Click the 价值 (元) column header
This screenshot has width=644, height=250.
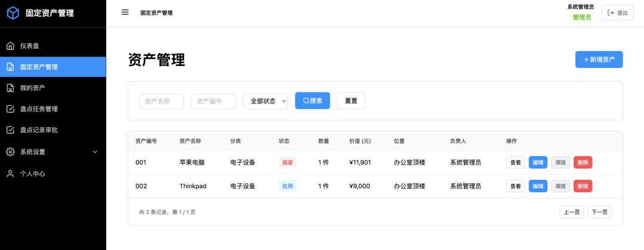[x=360, y=141]
